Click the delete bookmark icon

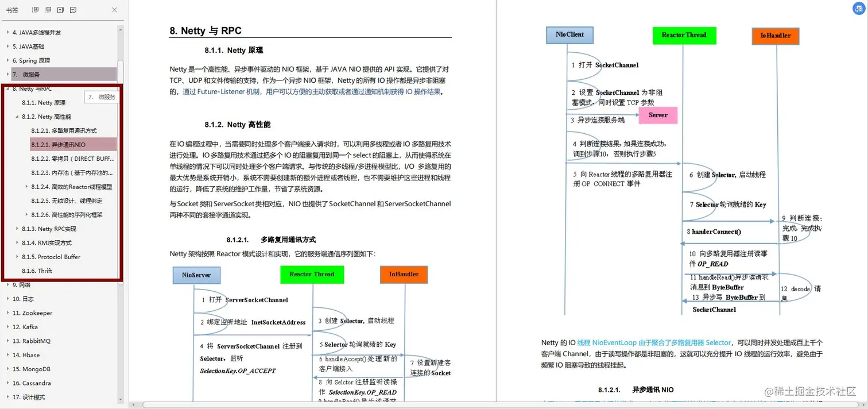tap(73, 10)
